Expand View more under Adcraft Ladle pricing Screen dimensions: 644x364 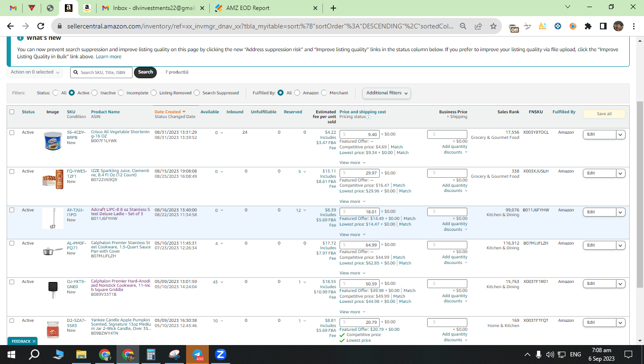(x=352, y=235)
